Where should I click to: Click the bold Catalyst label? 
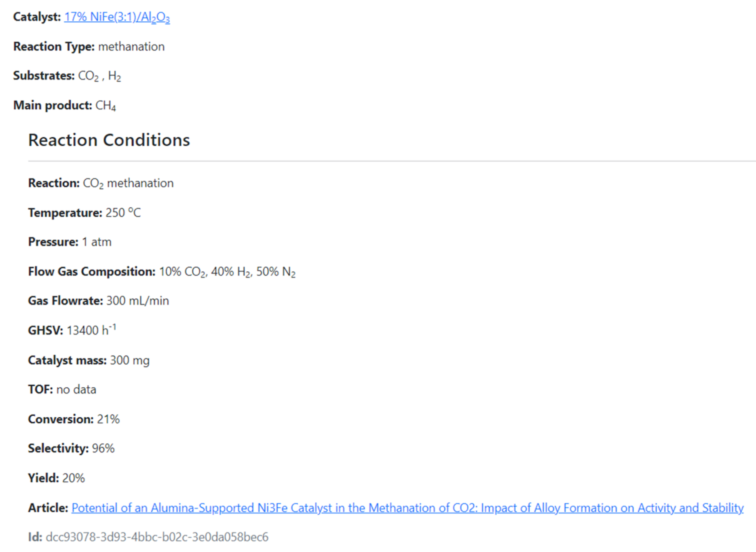coord(37,17)
